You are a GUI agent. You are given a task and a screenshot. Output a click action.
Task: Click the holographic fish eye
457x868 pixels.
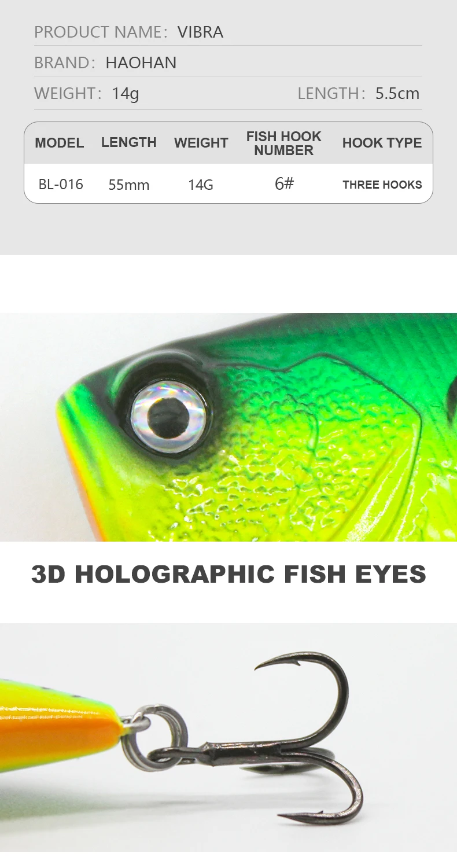click(169, 413)
